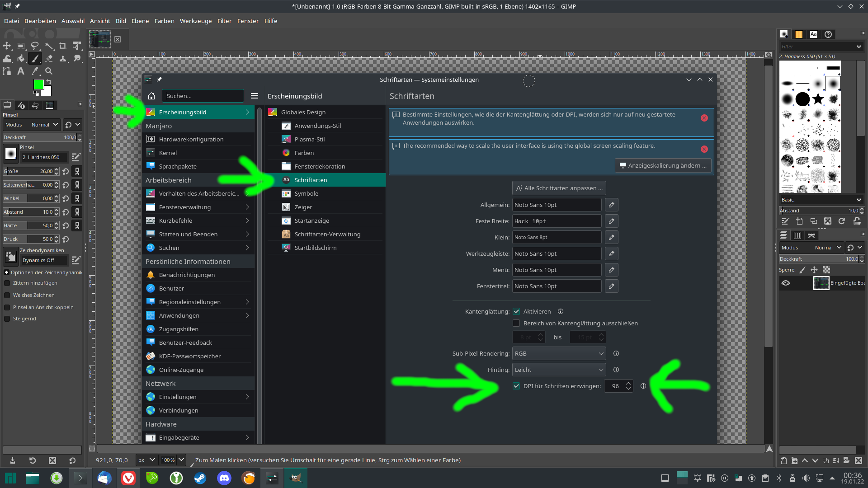868x488 pixels.
Task: Open the Filter menu
Action: 224,21
